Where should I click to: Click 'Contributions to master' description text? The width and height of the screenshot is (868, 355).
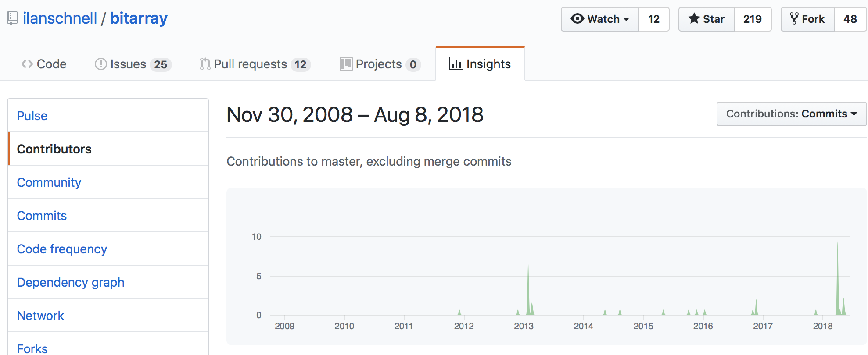coord(369,161)
